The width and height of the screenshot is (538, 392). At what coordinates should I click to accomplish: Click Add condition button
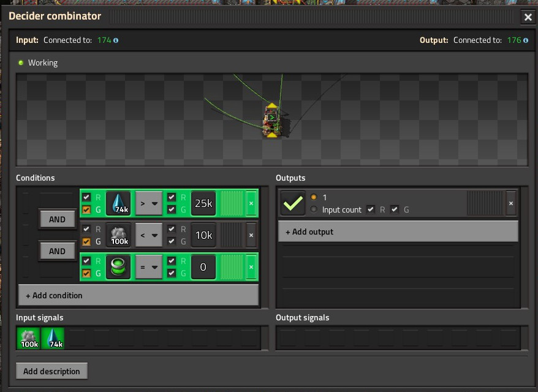[x=138, y=295]
